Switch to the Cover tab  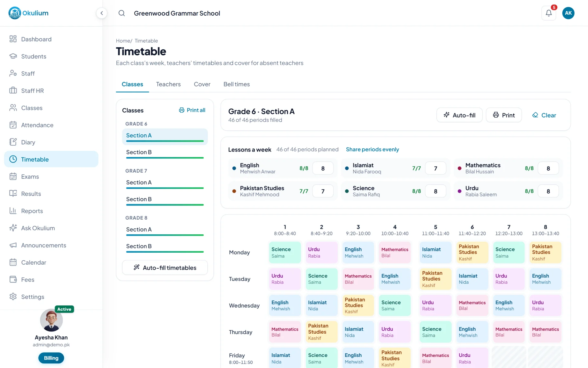(x=202, y=84)
